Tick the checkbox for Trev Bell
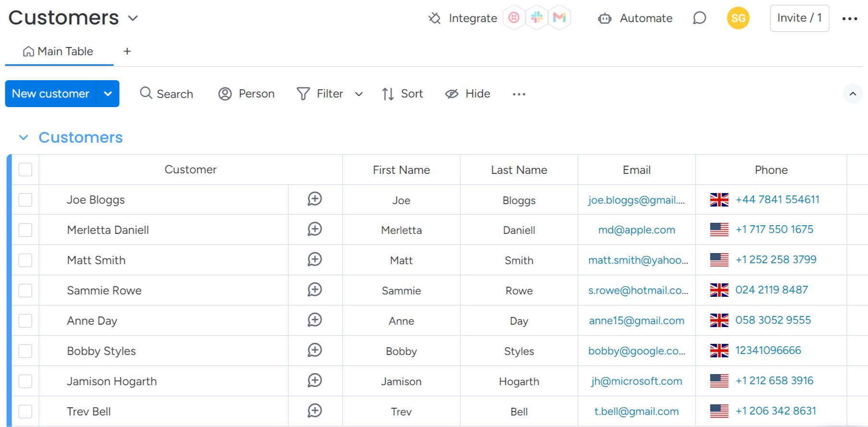Image resolution: width=868 pixels, height=427 pixels. (x=25, y=412)
